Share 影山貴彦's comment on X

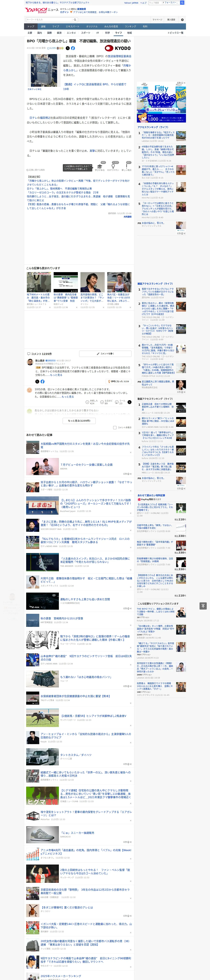coord(37,381)
